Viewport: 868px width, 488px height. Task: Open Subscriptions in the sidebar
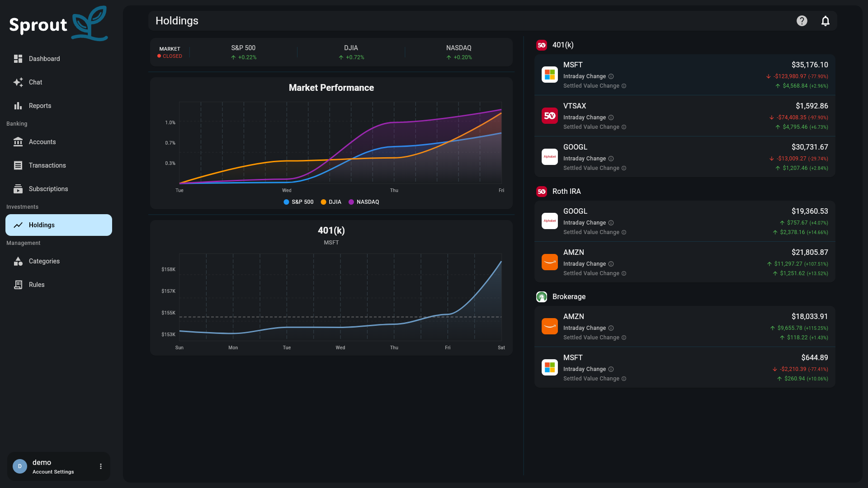coord(59,189)
